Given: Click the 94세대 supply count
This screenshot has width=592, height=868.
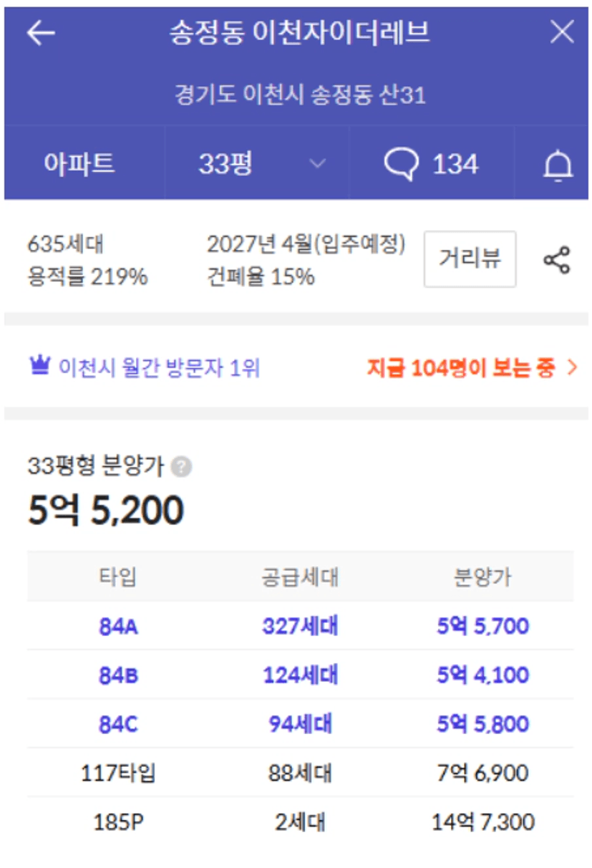Looking at the screenshot, I should tap(300, 724).
